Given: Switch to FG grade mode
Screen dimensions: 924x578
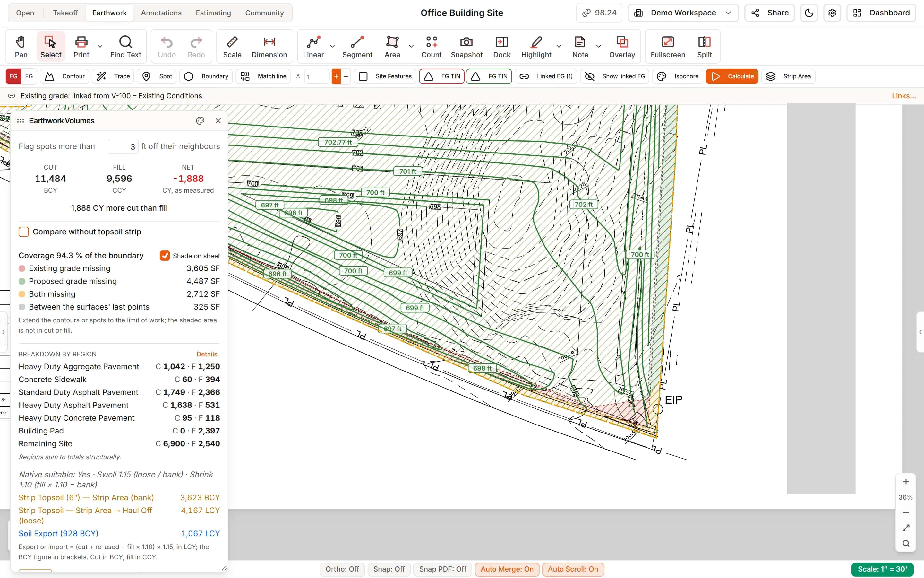Looking at the screenshot, I should (29, 76).
